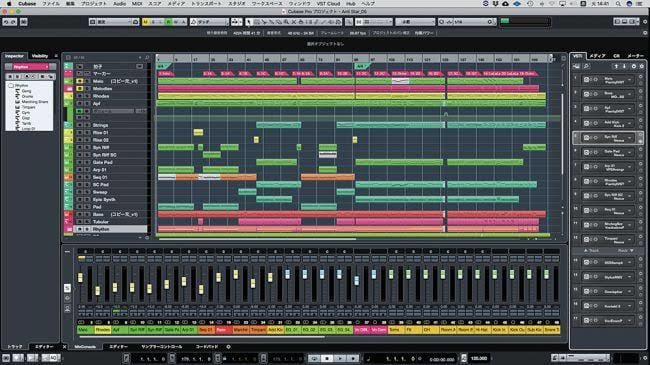Image resolution: width=650 pixels, height=365 pixels.
Task: Open VSTi slot 12 dropdown arrow
Action: 630,239
